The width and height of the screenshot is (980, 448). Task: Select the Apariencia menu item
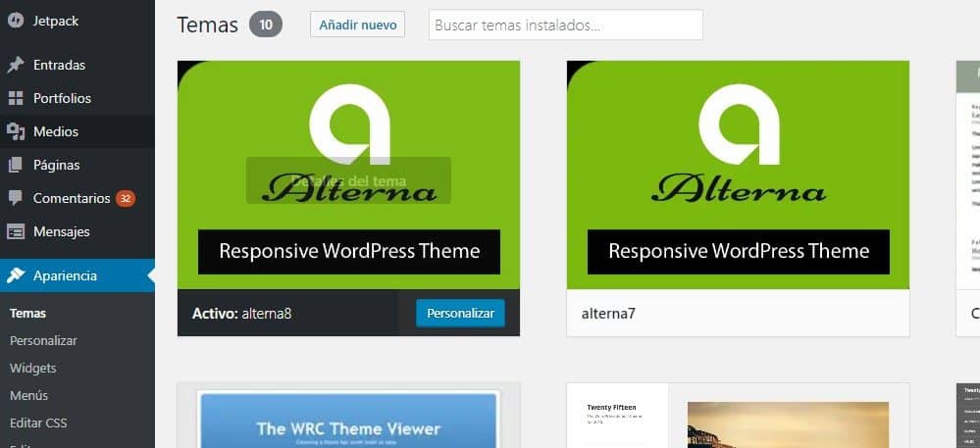77,275
